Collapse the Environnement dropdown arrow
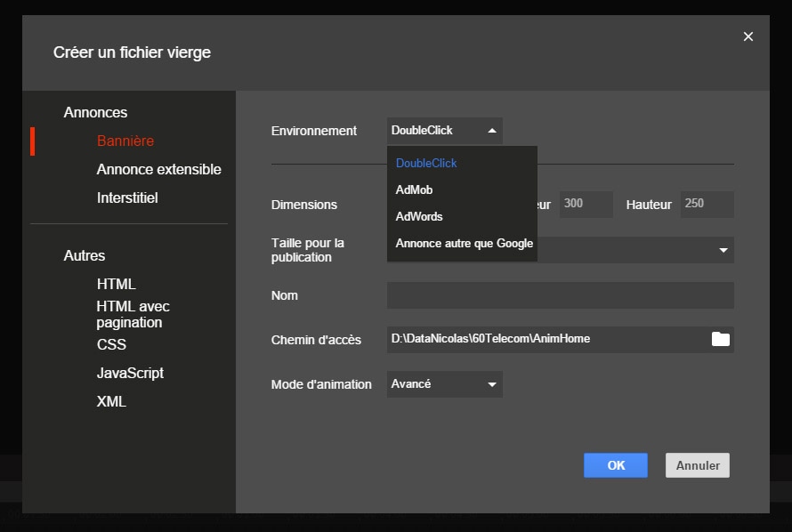The width and height of the screenshot is (792, 532). 492,131
